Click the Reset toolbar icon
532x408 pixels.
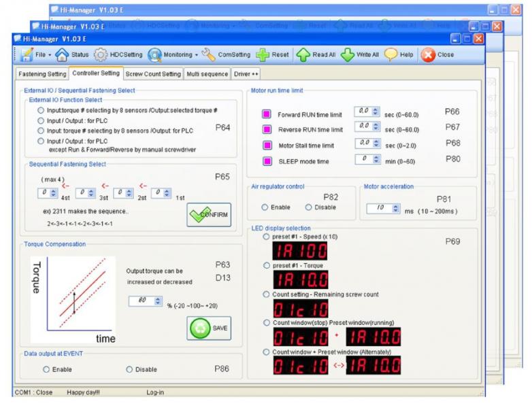pyautogui.click(x=263, y=55)
